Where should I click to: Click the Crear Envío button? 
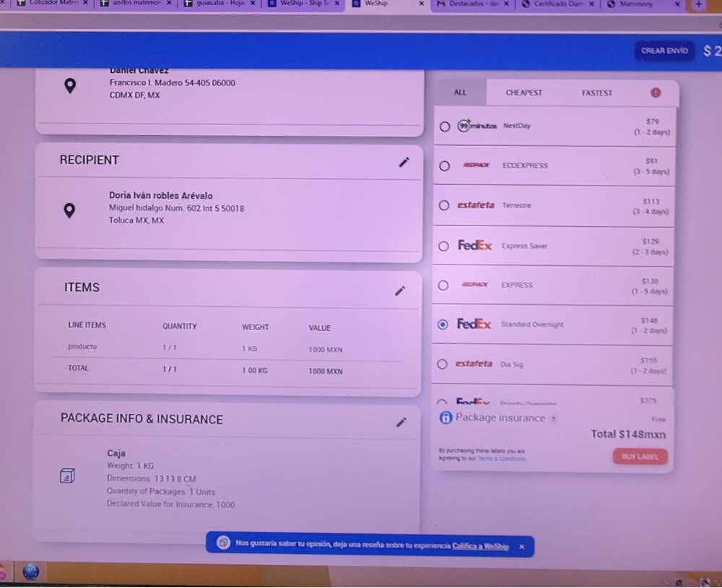click(664, 51)
